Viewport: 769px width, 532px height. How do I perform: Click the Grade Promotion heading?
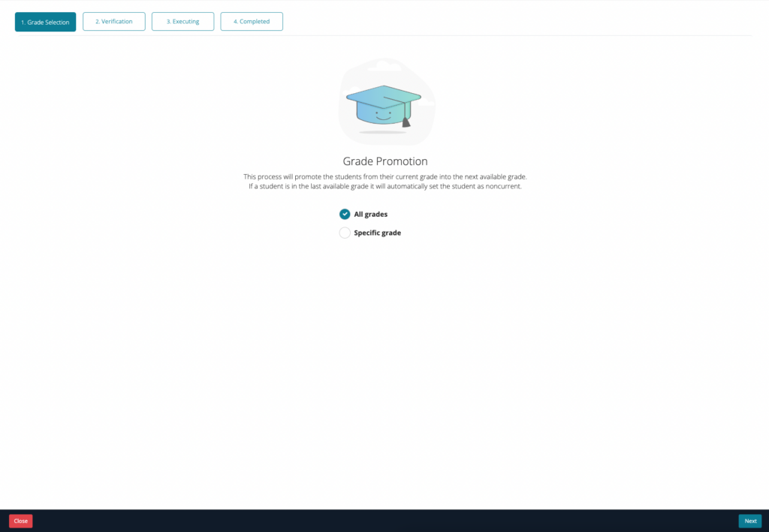pos(386,161)
